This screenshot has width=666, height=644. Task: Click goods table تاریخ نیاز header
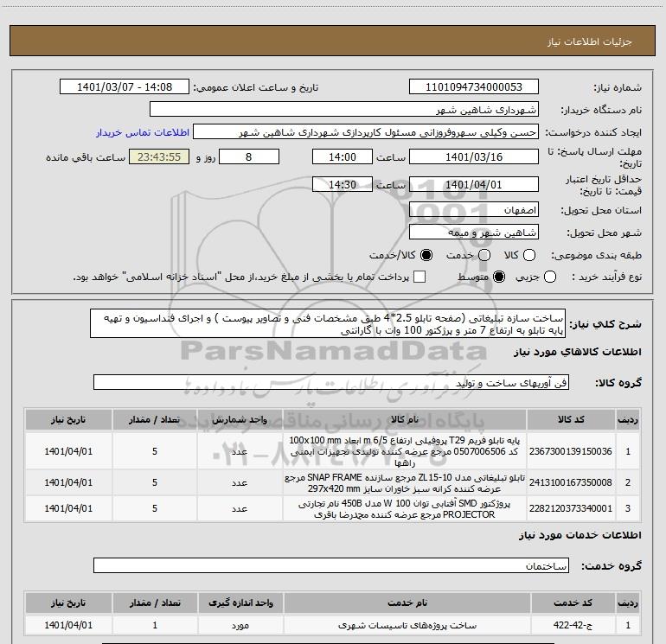click(68, 420)
